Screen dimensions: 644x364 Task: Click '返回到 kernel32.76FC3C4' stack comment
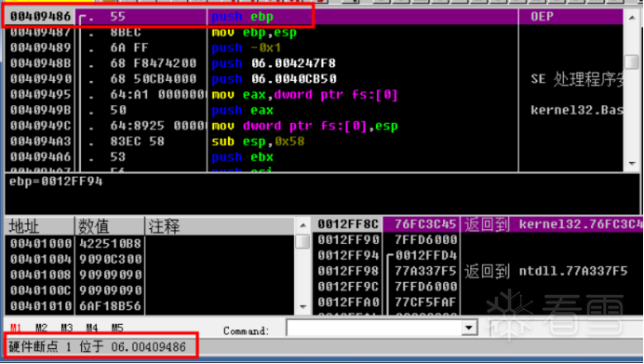click(553, 224)
